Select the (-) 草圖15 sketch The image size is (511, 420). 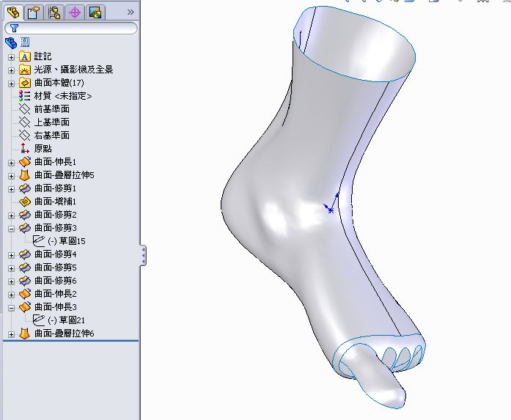pos(67,241)
